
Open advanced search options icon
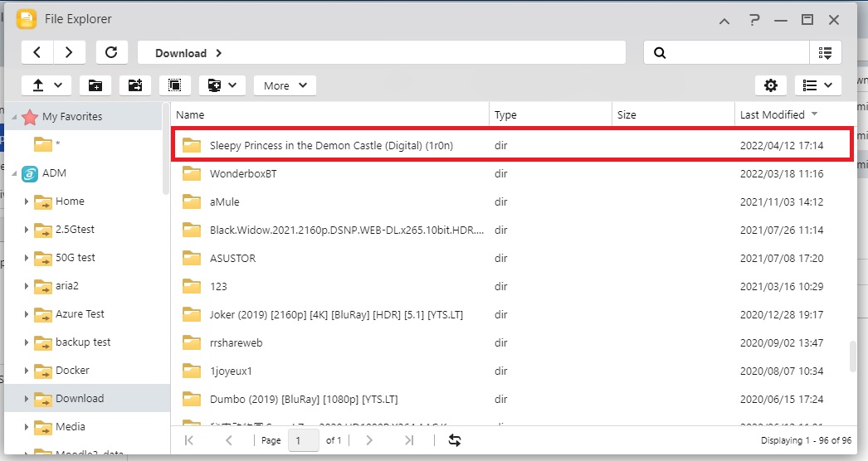826,52
